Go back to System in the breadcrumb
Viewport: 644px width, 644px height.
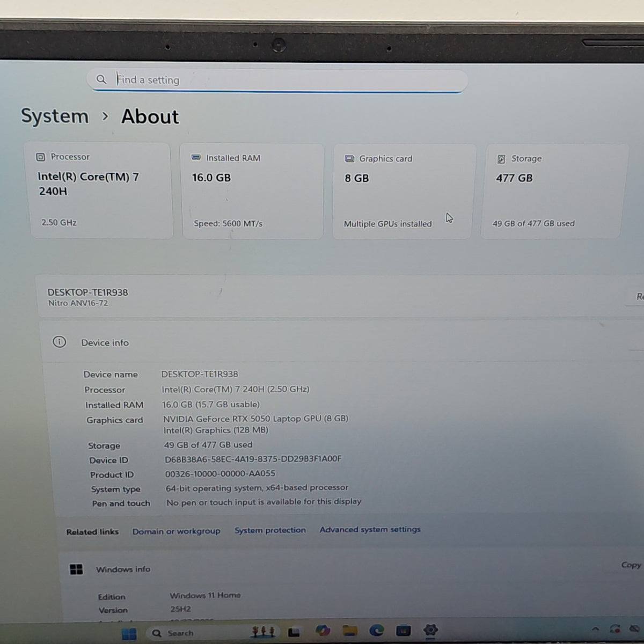(55, 116)
